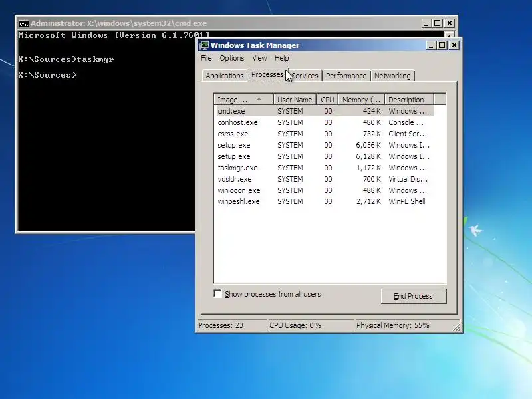
Task: Tick Show processes from all users checkbox
Action: pyautogui.click(x=217, y=293)
